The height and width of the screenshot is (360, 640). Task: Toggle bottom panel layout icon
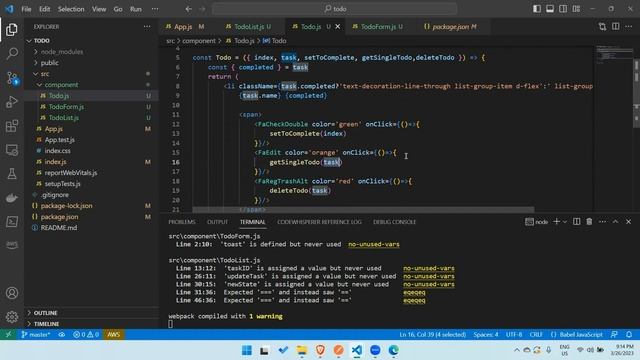tap(550, 9)
